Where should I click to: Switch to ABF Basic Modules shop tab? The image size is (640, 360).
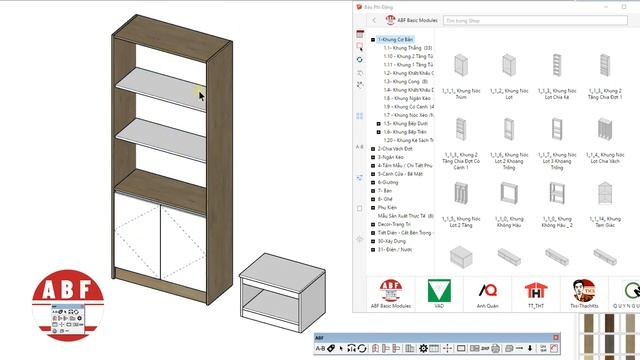[391, 293]
